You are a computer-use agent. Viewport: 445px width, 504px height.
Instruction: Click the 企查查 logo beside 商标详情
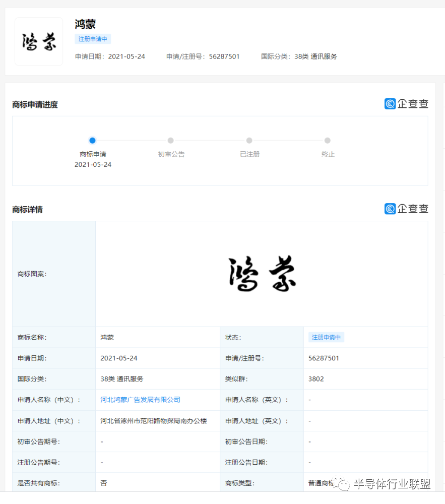click(406, 209)
